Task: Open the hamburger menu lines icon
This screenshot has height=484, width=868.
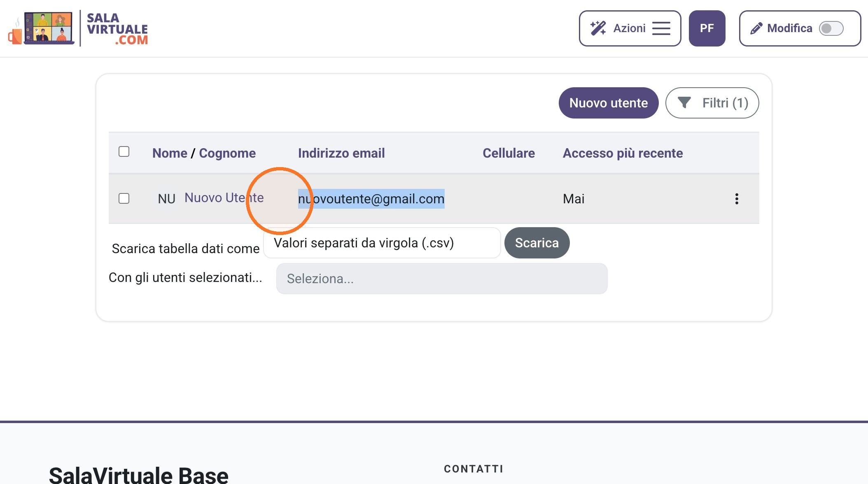Action: (x=661, y=28)
